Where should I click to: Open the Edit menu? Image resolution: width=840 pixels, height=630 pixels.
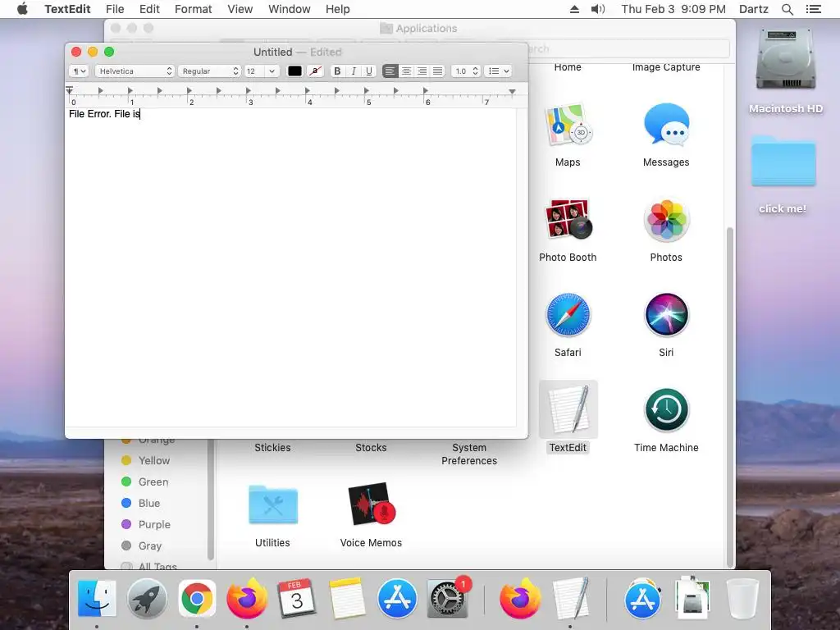(x=149, y=9)
